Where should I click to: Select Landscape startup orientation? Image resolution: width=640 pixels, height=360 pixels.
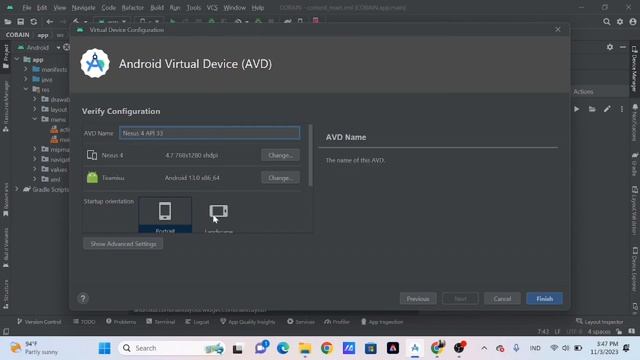[x=219, y=215]
